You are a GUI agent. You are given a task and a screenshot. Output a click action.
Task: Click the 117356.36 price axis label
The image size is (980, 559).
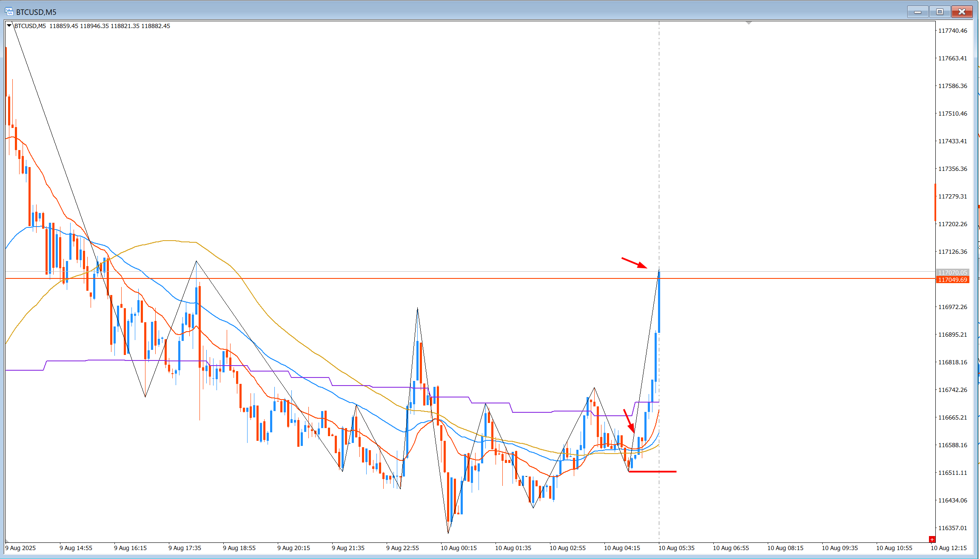[953, 169]
